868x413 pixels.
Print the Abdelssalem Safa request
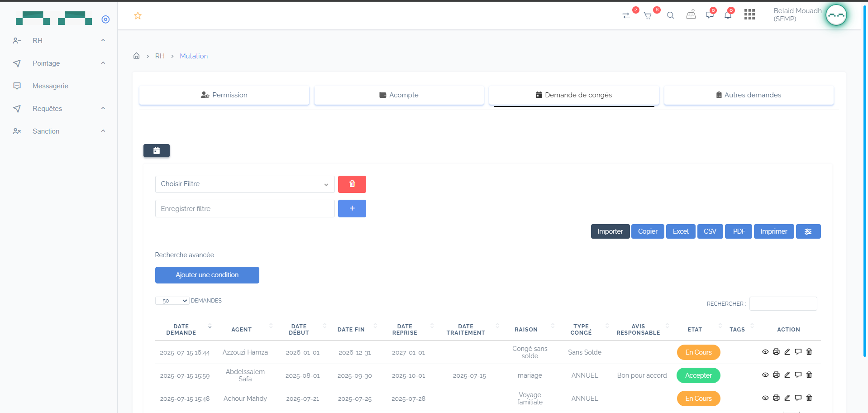[776, 375]
